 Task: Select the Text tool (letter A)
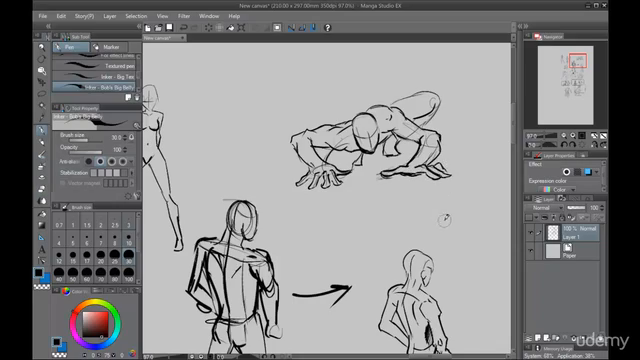pyautogui.click(x=42, y=249)
